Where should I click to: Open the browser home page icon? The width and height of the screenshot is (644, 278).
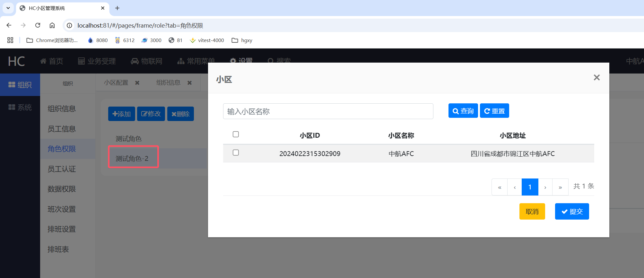pyautogui.click(x=52, y=25)
